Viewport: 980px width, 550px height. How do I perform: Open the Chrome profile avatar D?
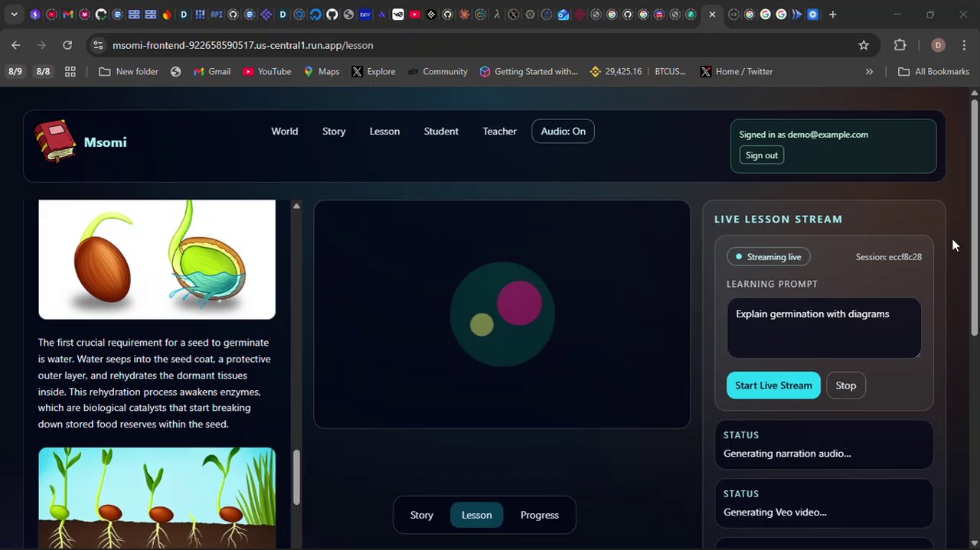click(938, 45)
